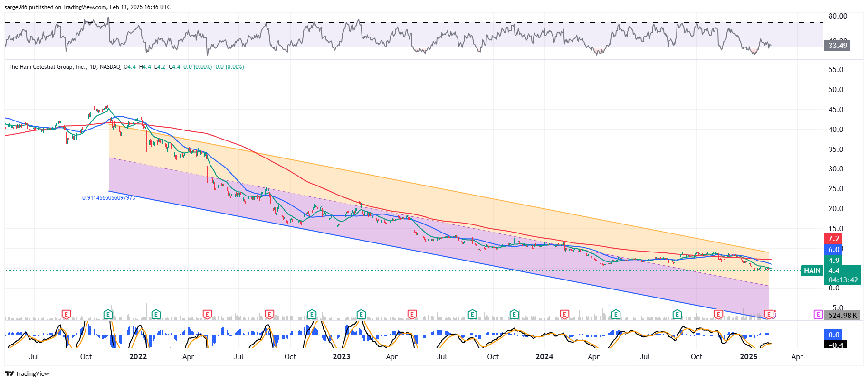Click the black -0.4 MACD value label

pos(836,345)
